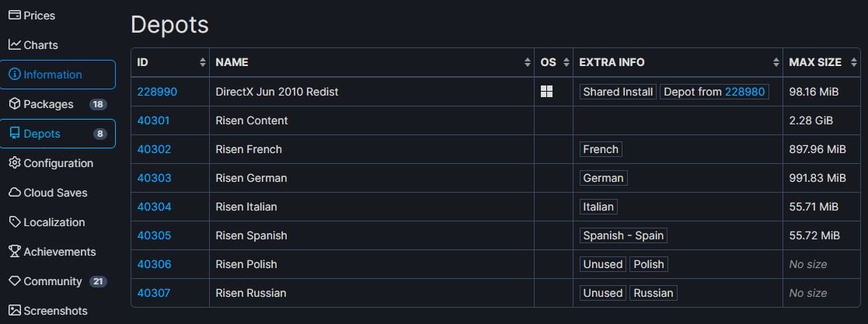868x324 pixels.
Task: Click the Screenshots image icon
Action: (15, 311)
